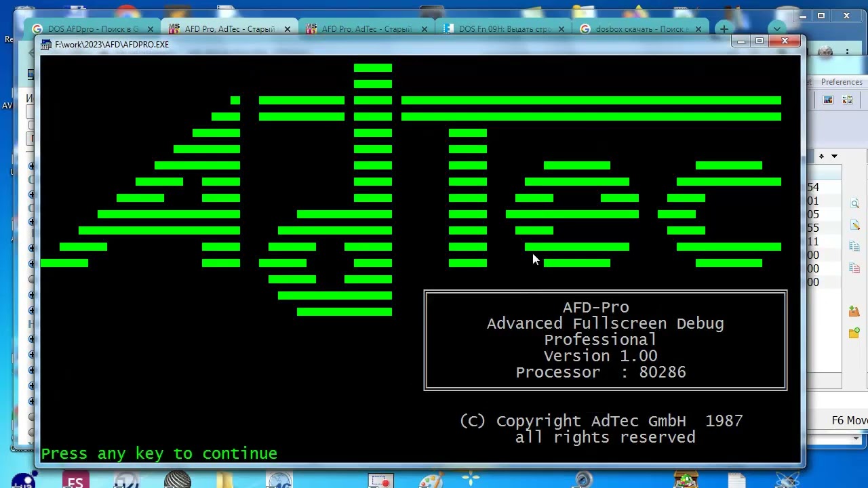868x488 pixels.
Task: Click the "(C) Copyright AdTec GmbH 1987" line
Action: [x=601, y=421]
